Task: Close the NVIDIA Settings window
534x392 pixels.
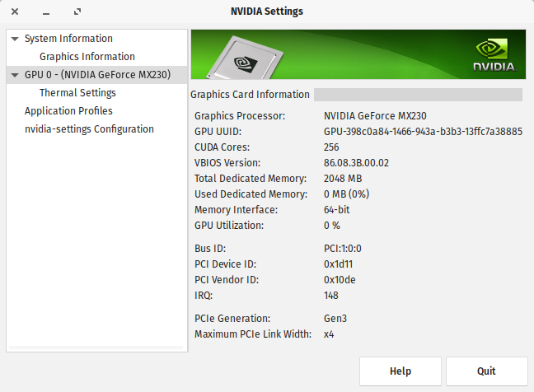Action: click(15, 12)
